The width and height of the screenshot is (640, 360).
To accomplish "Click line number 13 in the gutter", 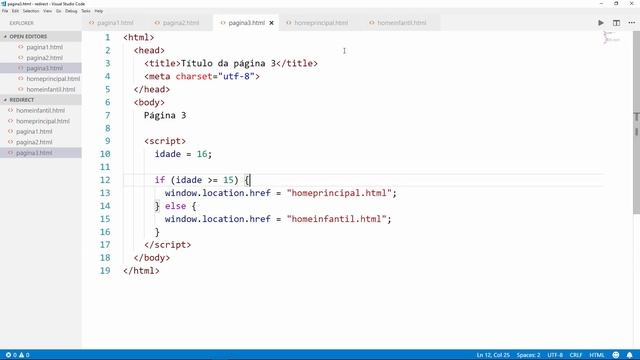I will [x=105, y=193].
